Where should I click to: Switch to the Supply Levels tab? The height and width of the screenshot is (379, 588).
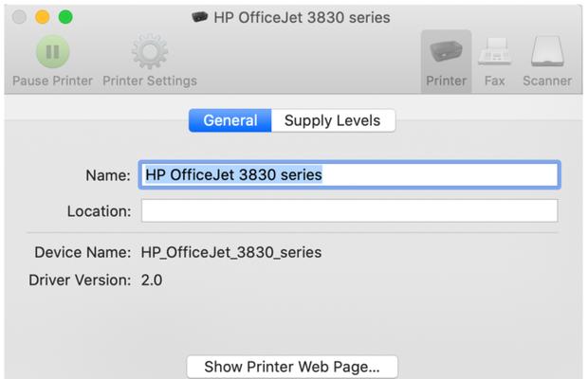[332, 120]
